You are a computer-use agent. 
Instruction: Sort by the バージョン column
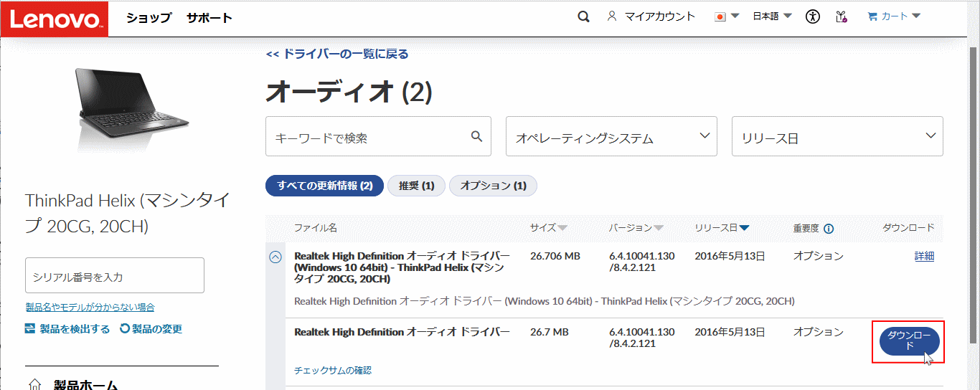[636, 228]
